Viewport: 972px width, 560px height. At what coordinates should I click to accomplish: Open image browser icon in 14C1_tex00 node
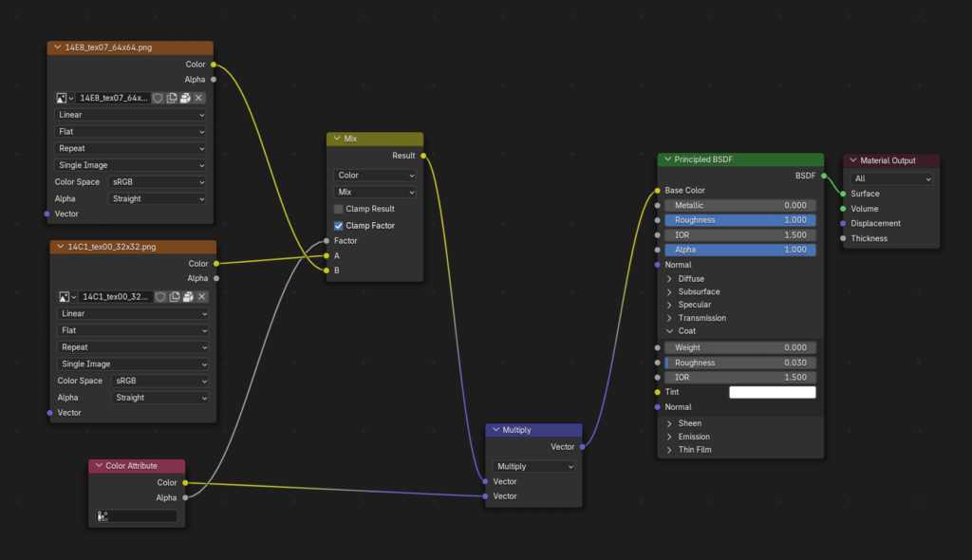click(66, 297)
